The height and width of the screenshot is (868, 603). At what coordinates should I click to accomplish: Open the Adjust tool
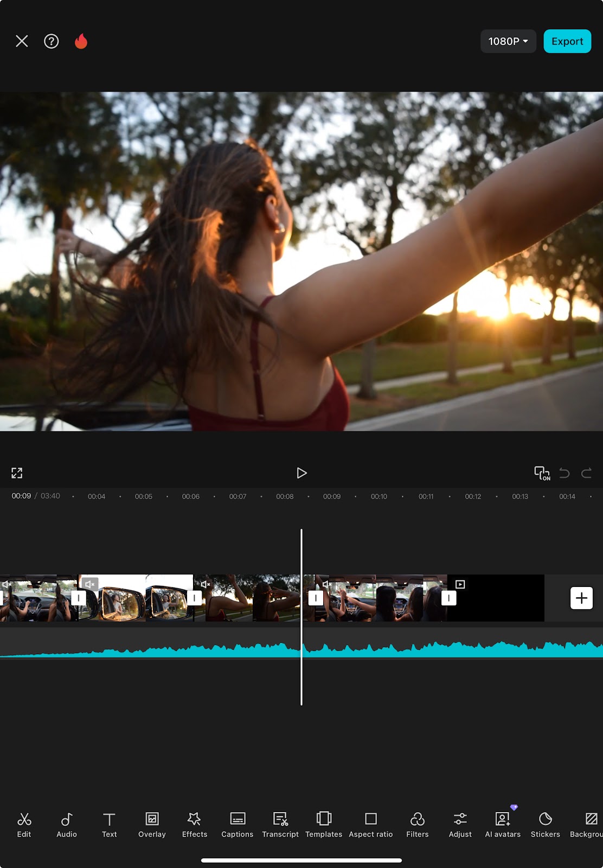pyautogui.click(x=460, y=825)
